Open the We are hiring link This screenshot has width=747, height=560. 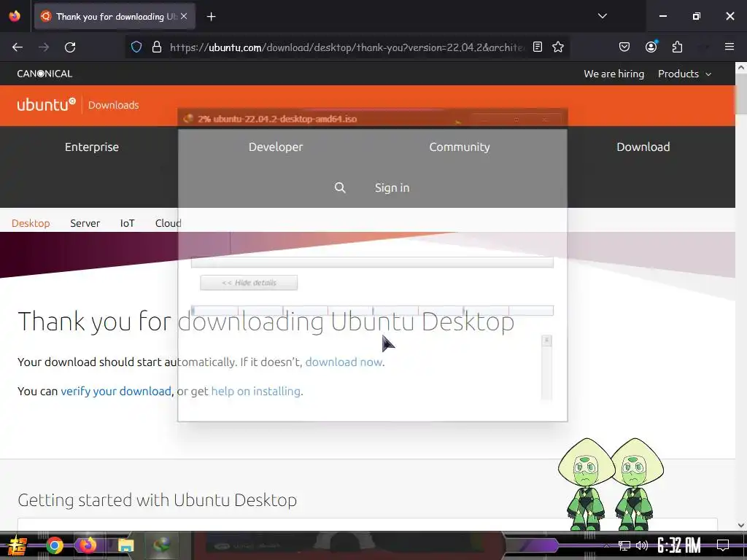[x=614, y=74]
